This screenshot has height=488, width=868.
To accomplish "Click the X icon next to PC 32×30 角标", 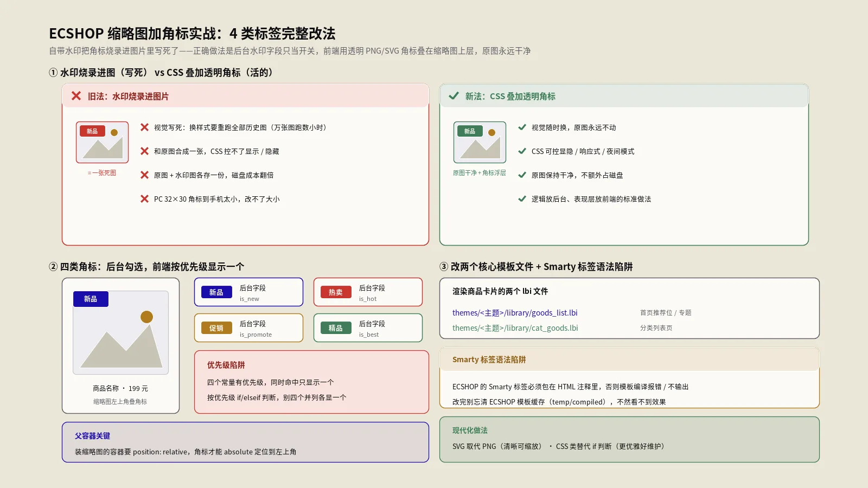I will point(144,199).
